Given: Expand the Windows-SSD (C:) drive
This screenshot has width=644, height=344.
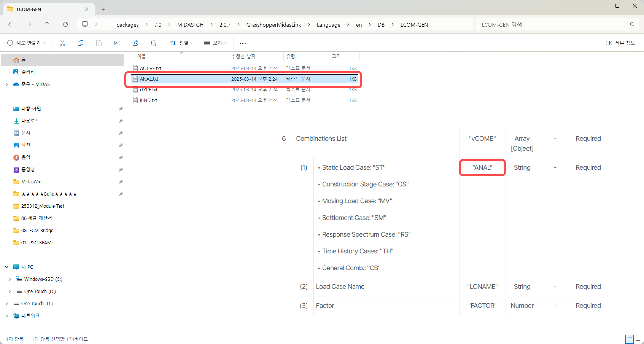Looking at the screenshot, I should [x=10, y=279].
